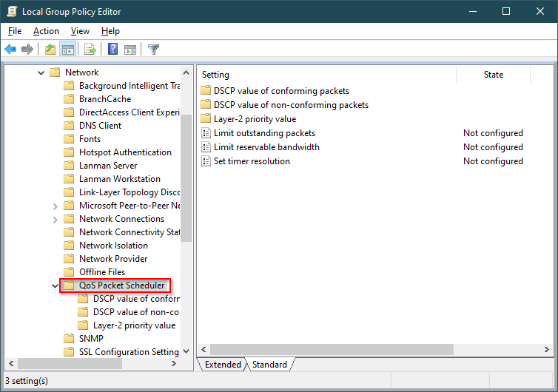558x392 pixels.
Task: Toggle Show/Hide Action Pane icon
Action: 130,50
